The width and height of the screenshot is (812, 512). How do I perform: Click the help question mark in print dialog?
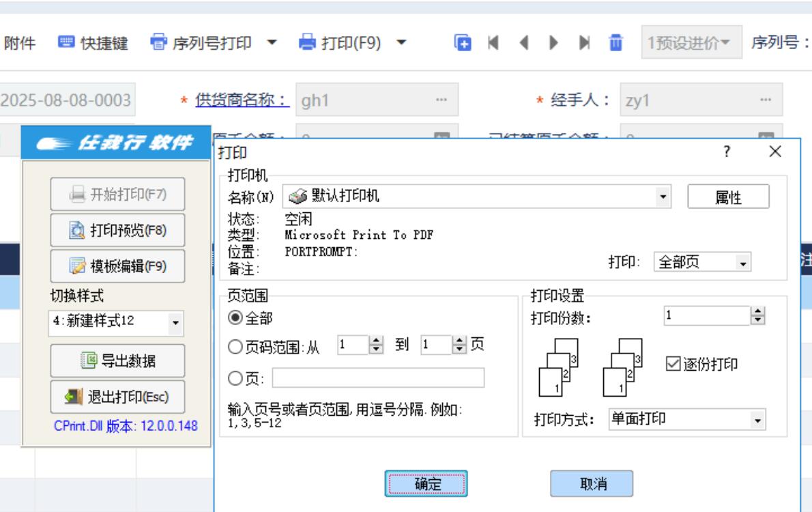727,152
